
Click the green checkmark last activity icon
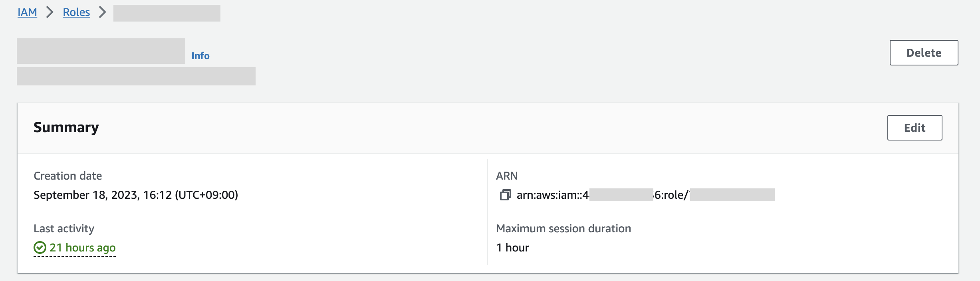(x=40, y=247)
